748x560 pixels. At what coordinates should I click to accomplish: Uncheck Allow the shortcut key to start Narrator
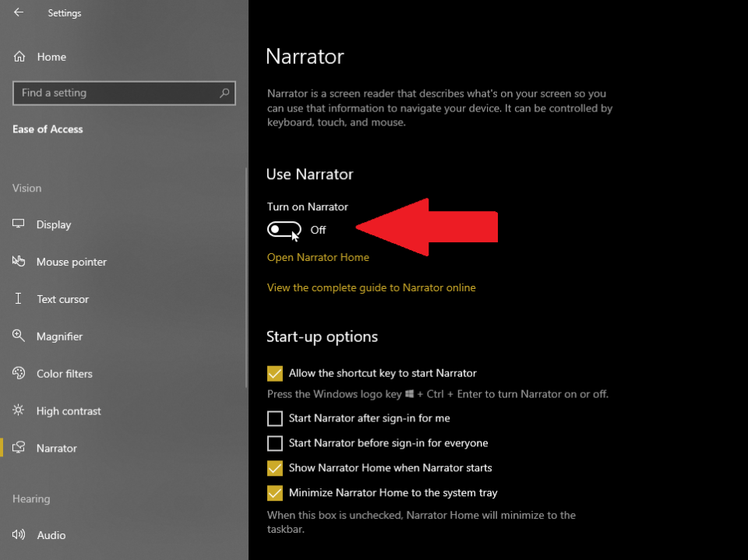[x=275, y=374]
